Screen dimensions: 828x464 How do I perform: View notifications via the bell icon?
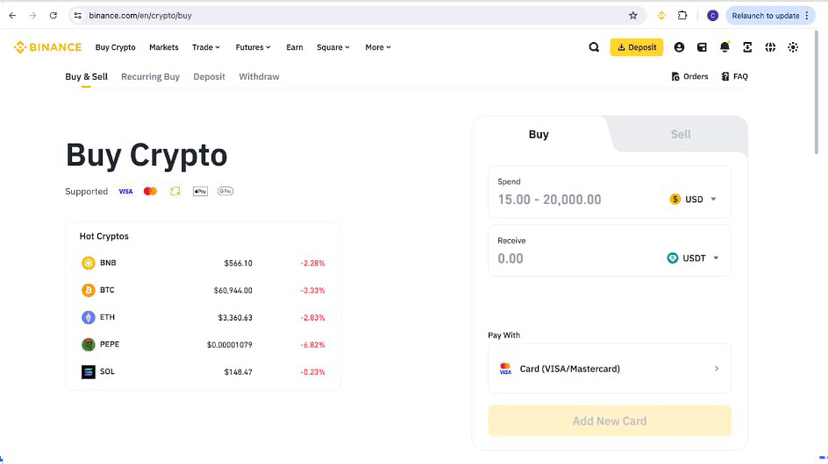click(725, 47)
